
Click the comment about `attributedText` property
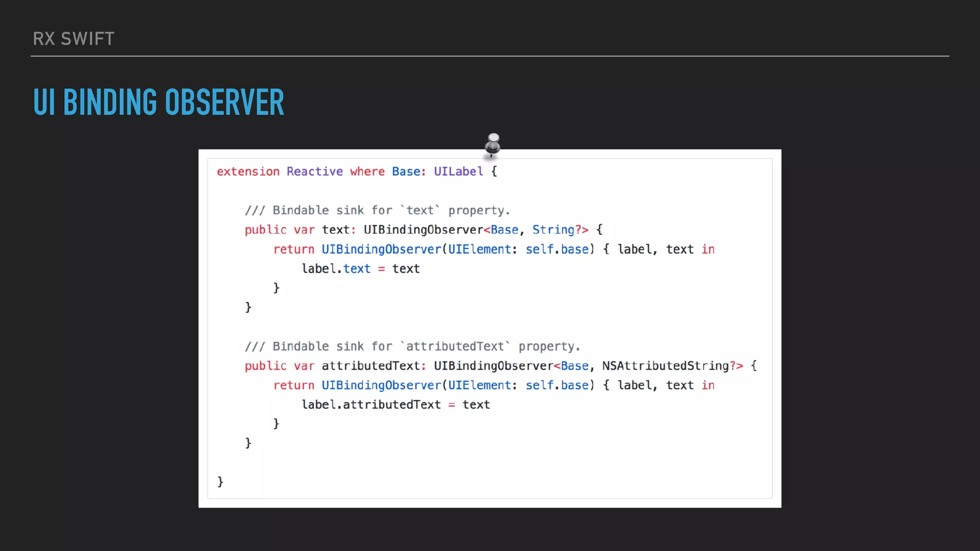point(412,346)
